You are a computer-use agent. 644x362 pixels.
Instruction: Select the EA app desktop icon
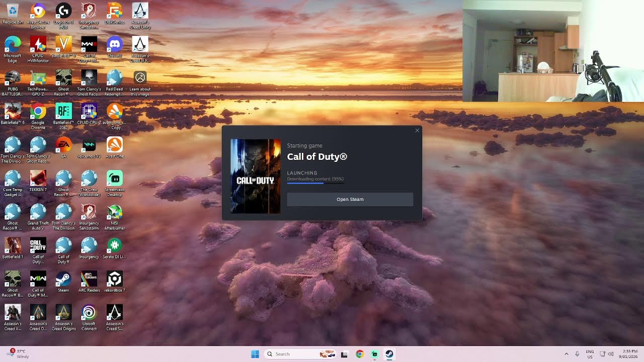tap(63, 148)
